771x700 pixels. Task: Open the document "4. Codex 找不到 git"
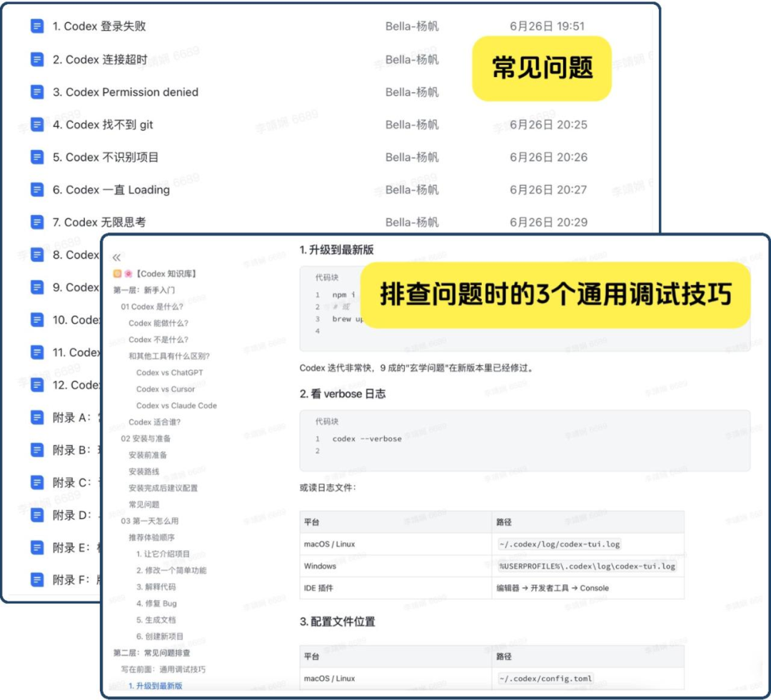coord(103,124)
